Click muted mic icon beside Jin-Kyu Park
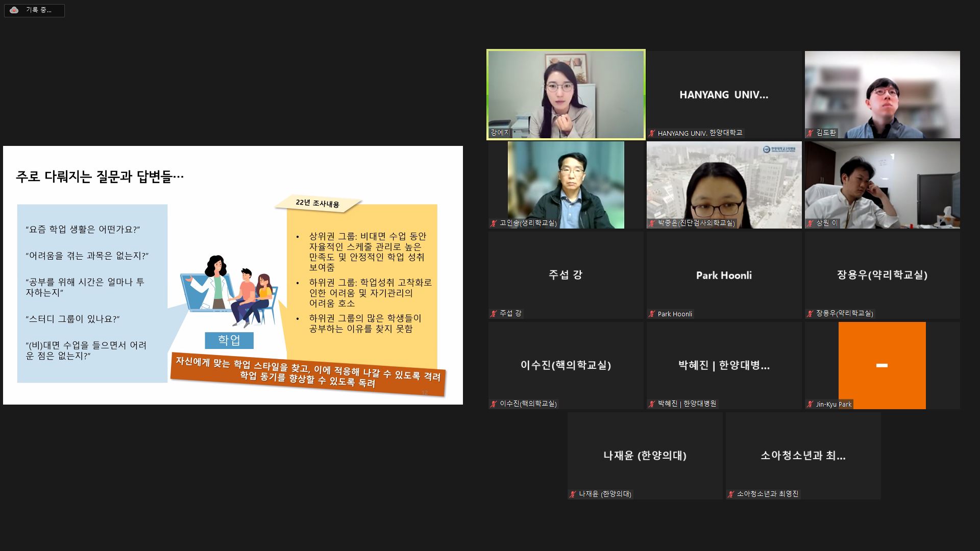Image resolution: width=980 pixels, height=551 pixels. [810, 405]
